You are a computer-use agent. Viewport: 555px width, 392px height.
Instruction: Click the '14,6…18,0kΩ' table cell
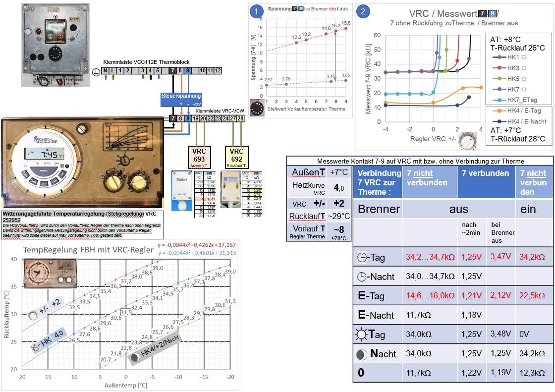(x=430, y=295)
